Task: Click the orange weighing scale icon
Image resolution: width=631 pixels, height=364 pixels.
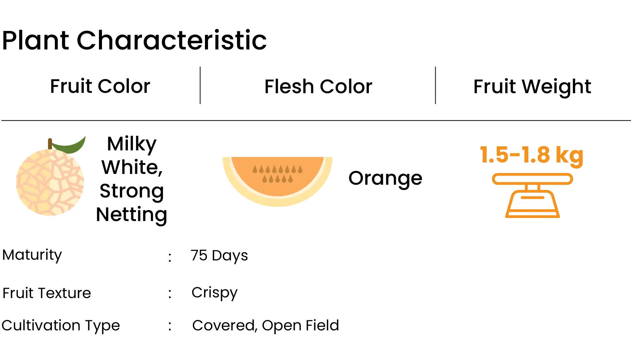Action: 532,195
